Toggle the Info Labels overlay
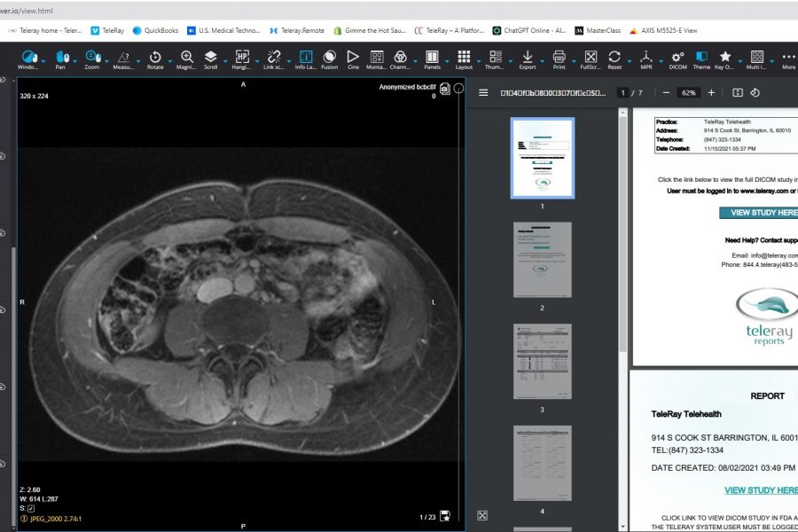This screenshot has height=532, width=798. point(305,57)
